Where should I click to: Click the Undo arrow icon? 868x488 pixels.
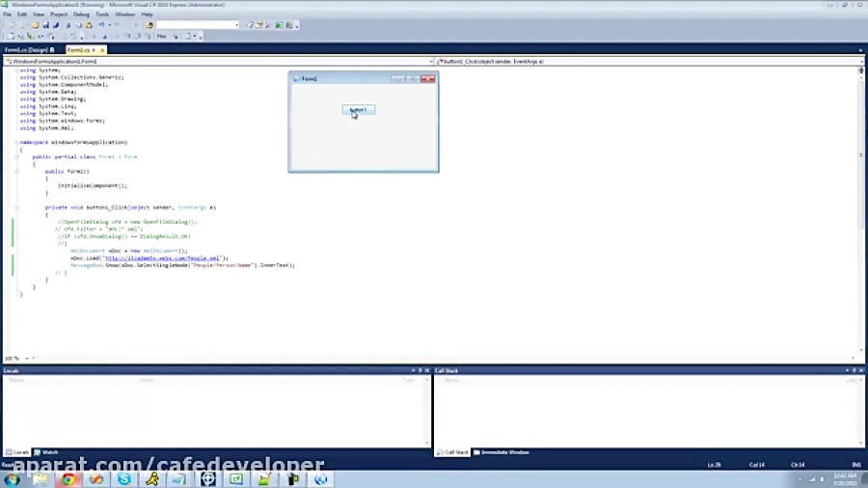coord(101,25)
